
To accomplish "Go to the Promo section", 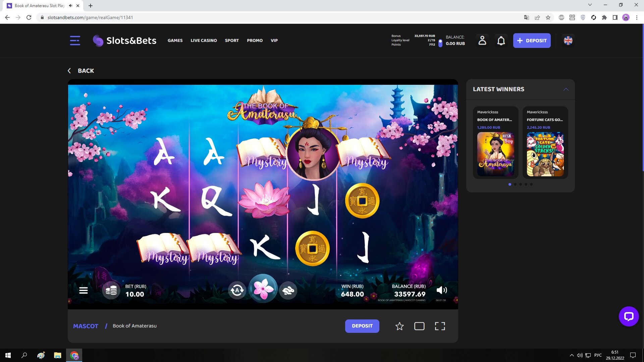I will pos(255,41).
